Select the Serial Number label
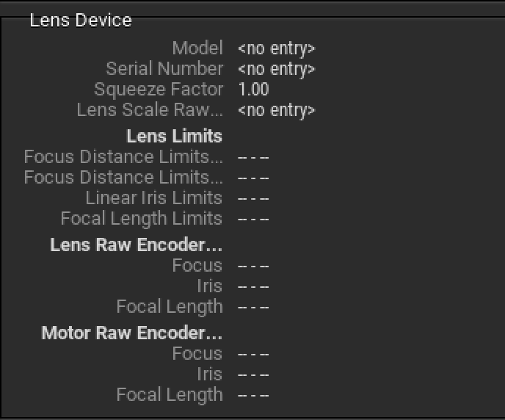The image size is (505, 420). coord(164,69)
